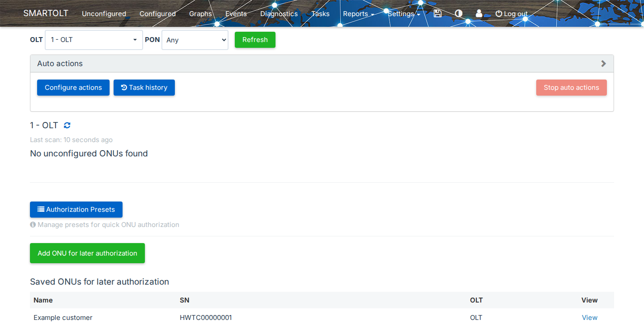Navigate to Graphs
This screenshot has height=332, width=644.
point(200,14)
